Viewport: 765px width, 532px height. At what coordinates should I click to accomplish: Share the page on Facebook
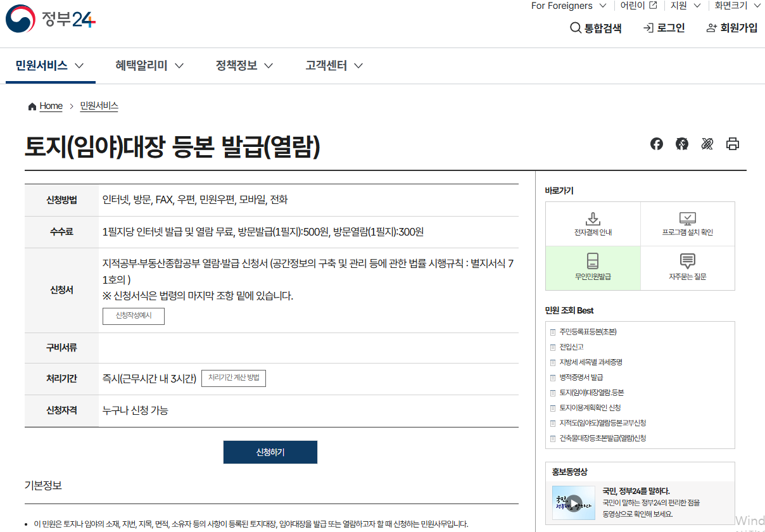[x=656, y=144]
